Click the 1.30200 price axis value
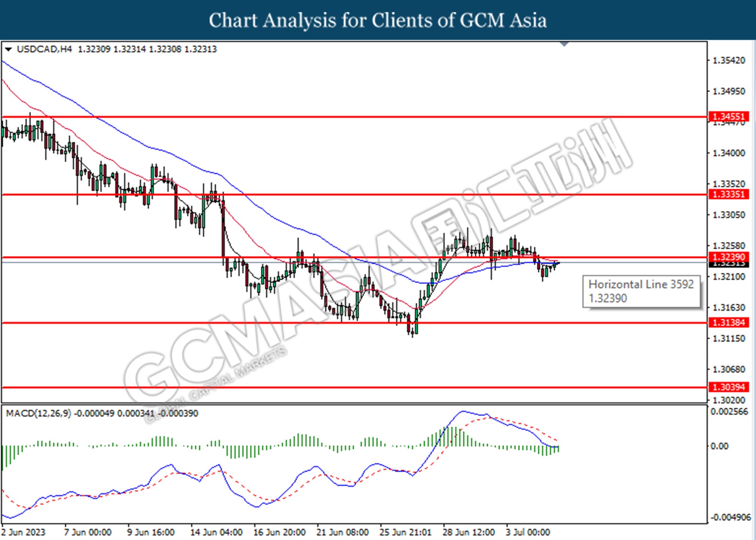The height and width of the screenshot is (540, 756). click(729, 400)
